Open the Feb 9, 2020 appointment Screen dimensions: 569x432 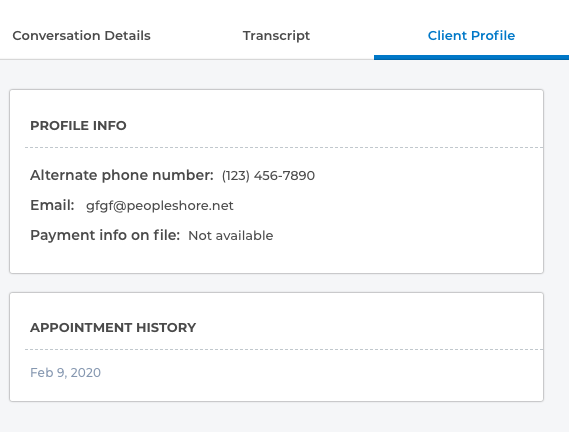(65, 372)
